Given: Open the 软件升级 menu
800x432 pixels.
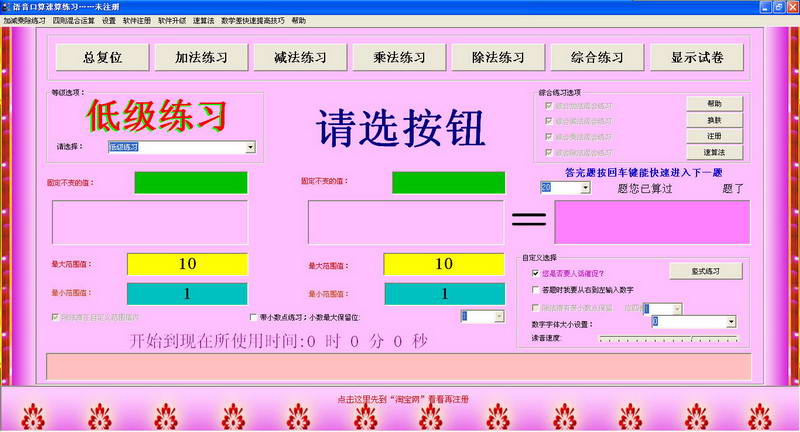Looking at the screenshot, I should 172,20.
